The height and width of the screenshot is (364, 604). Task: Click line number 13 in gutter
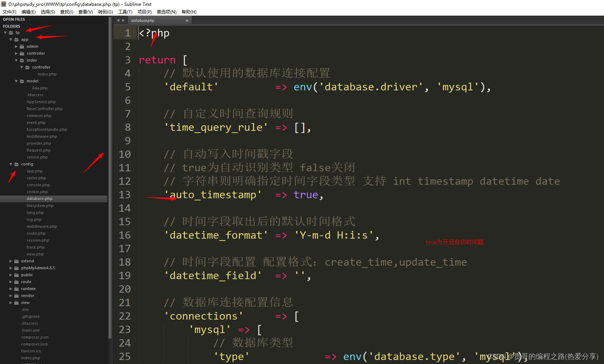[125, 195]
